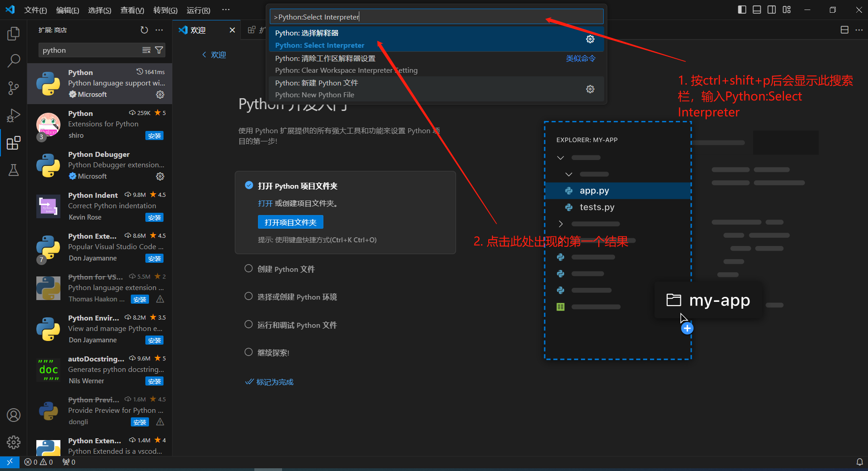Select the 打开 Python 项目文件夹 step
The height and width of the screenshot is (471, 868).
pos(298,186)
